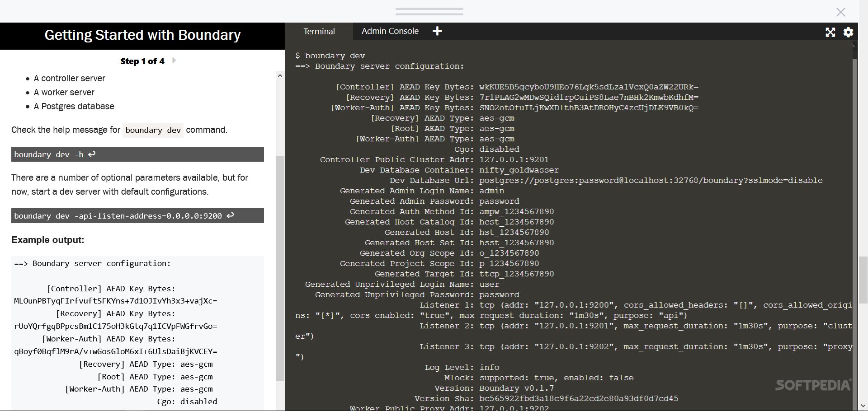Open terminal settings gear

point(849,32)
